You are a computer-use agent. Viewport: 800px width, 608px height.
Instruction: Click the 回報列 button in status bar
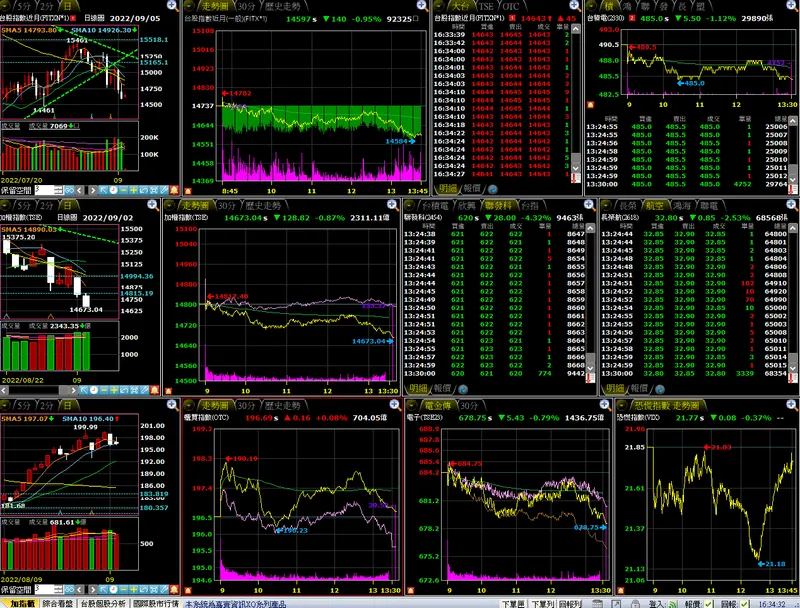pos(570,603)
